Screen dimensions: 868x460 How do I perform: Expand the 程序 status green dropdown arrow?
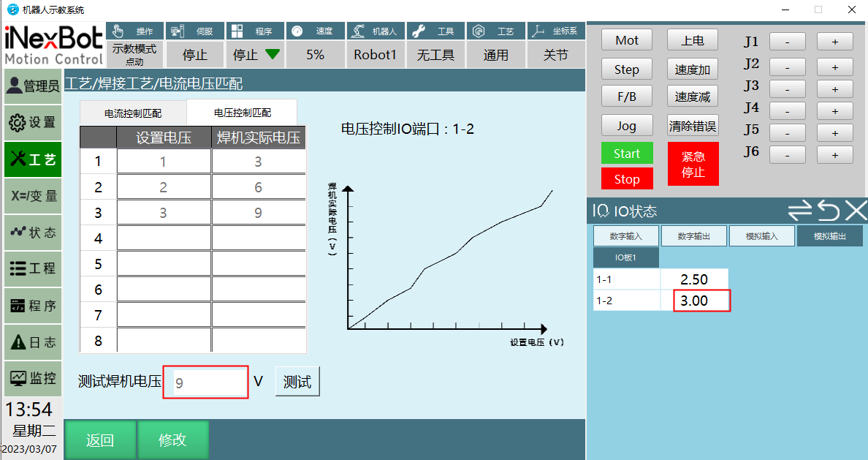273,54
